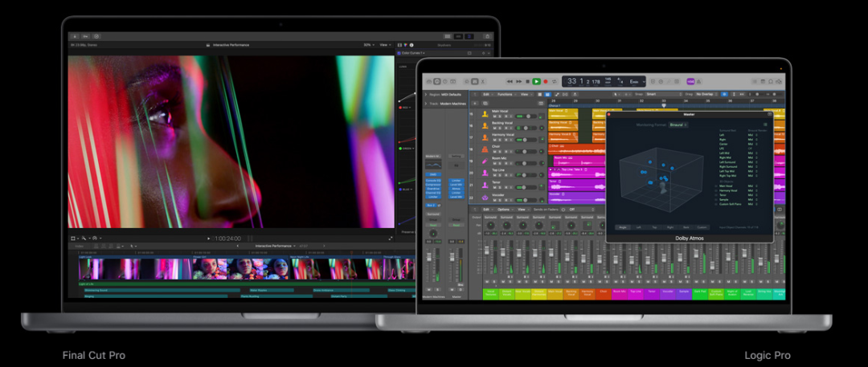The image size is (868, 367).
Task: Expand the Region MIDI Defaults disclosure
Action: (x=426, y=95)
